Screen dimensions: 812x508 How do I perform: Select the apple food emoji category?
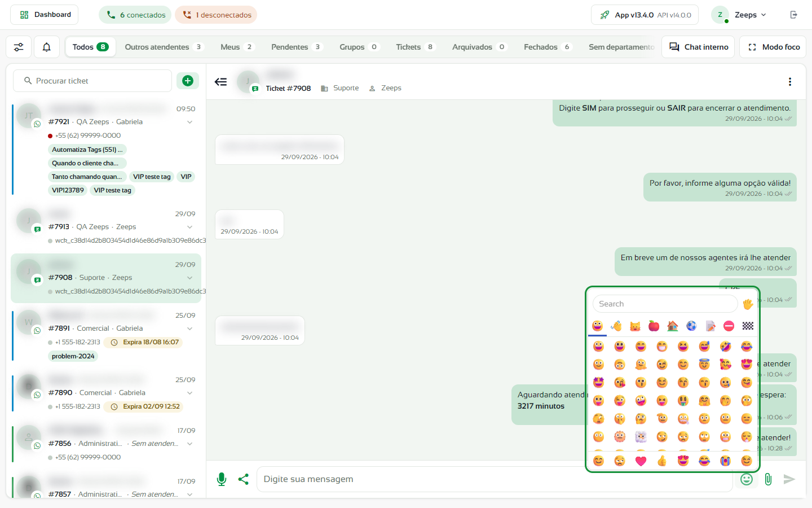point(654,326)
